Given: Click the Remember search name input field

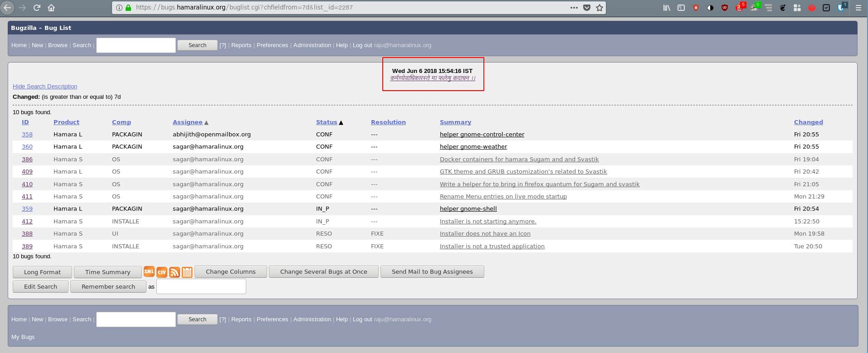Looking at the screenshot, I should coord(201,287).
